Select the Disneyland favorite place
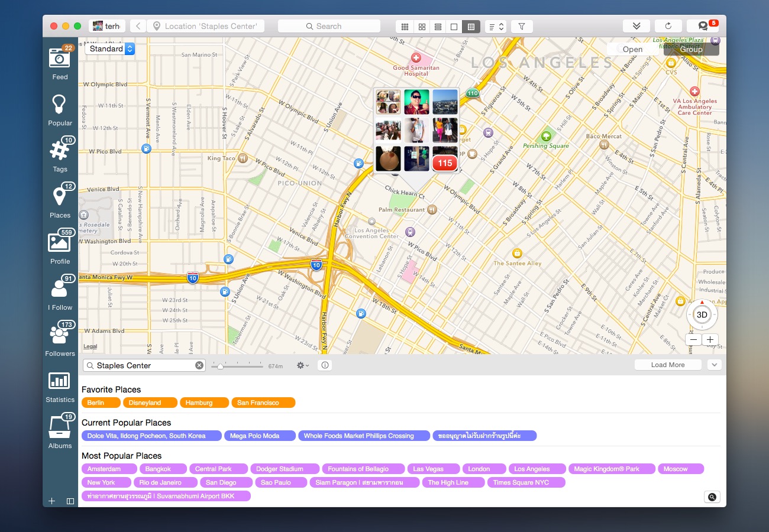 click(150, 403)
